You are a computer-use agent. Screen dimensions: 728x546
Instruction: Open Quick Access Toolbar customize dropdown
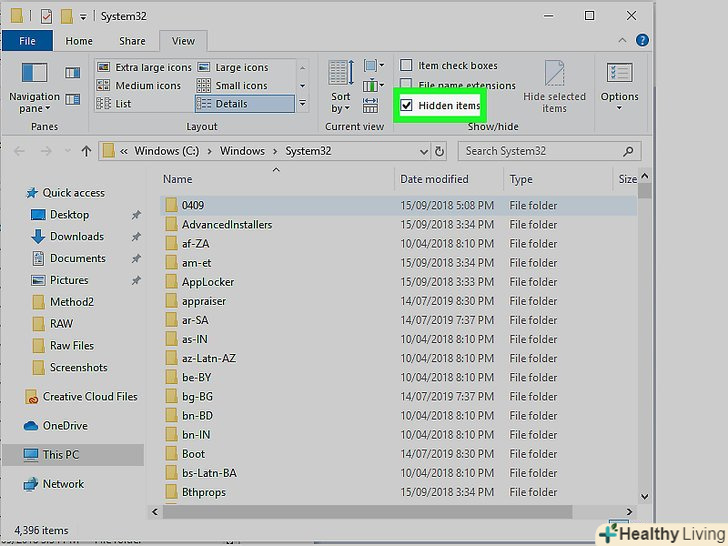(83, 17)
